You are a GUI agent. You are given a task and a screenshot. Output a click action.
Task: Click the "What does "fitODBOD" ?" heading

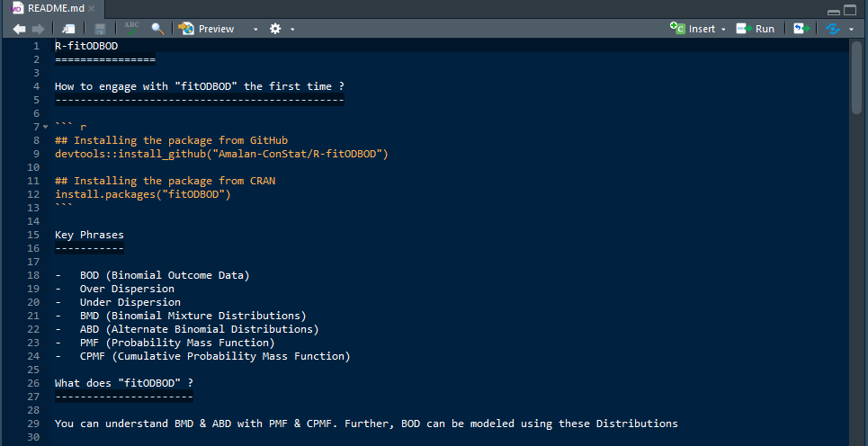coord(124,383)
